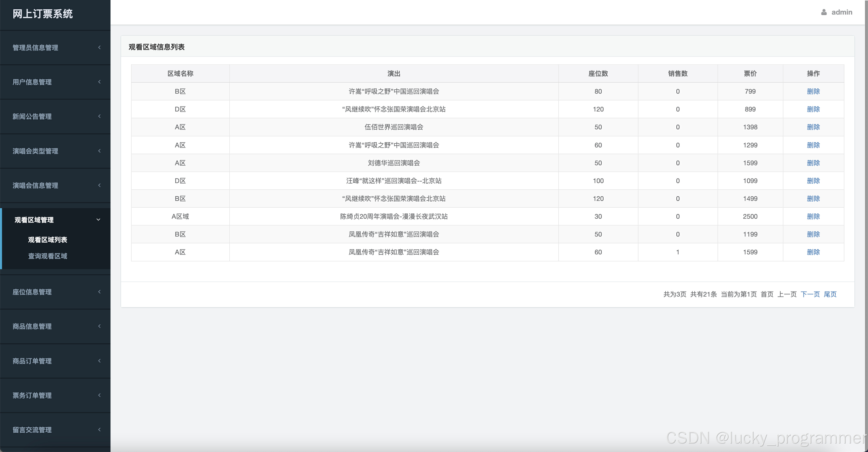
Task: Click chevron beside 演唱会类型管理
Action: click(x=99, y=151)
